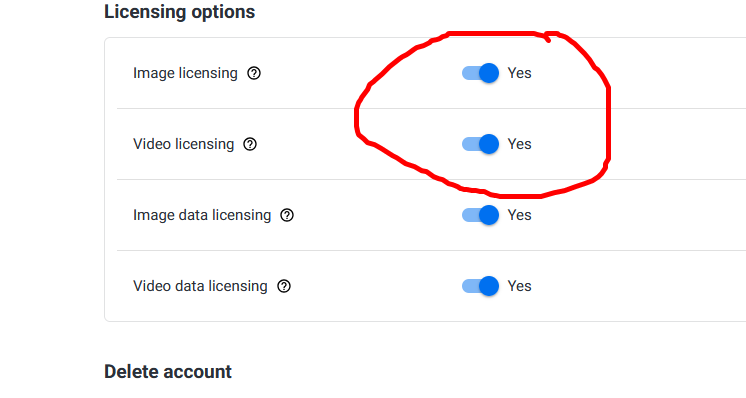Open the Video licensing help icon
The height and width of the screenshot is (398, 746).
pos(250,144)
